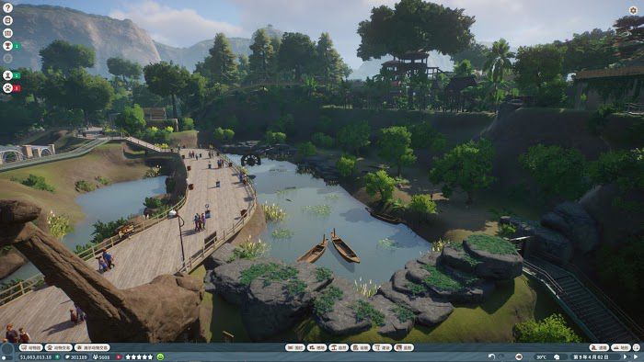Image resolution: width=644 pixels, height=362 pixels.
Task: Click the first play speed arrow
Action: tap(625, 356)
